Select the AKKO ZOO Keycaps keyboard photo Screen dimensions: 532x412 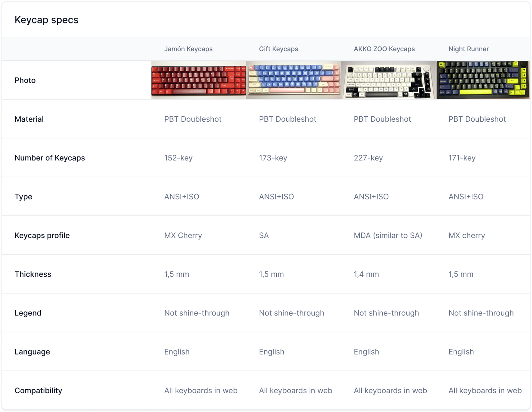388,80
